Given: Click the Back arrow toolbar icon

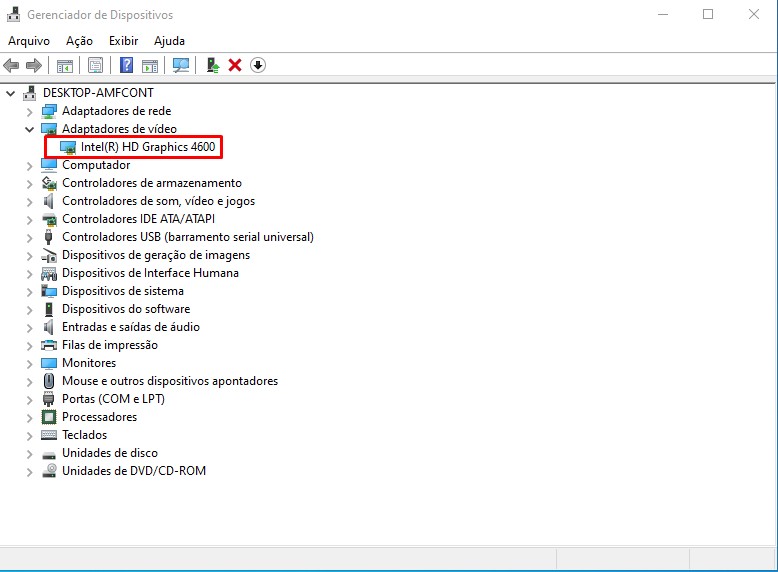Looking at the screenshot, I should click(11, 65).
